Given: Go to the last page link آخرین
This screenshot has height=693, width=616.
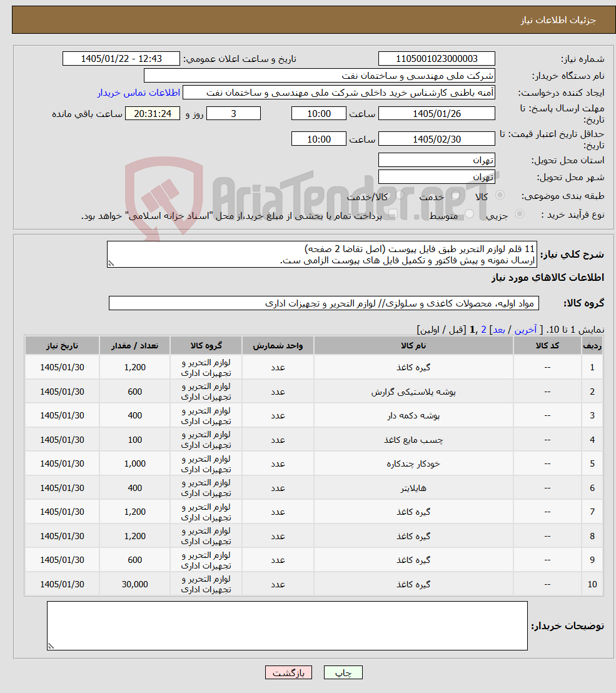Looking at the screenshot, I should point(525,330).
